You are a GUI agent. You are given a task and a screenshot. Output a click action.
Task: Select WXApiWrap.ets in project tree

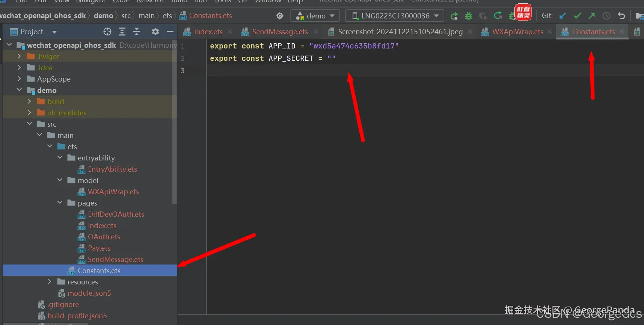[113, 192]
